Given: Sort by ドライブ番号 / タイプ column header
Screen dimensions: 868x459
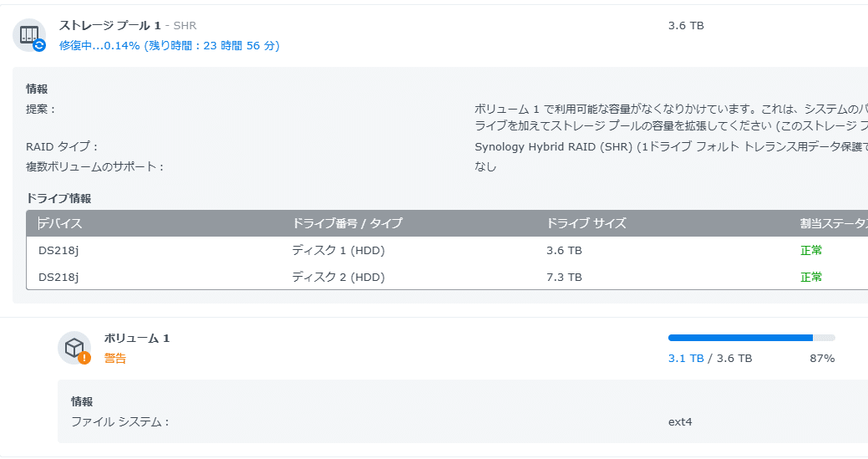Looking at the screenshot, I should pyautogui.click(x=347, y=224).
